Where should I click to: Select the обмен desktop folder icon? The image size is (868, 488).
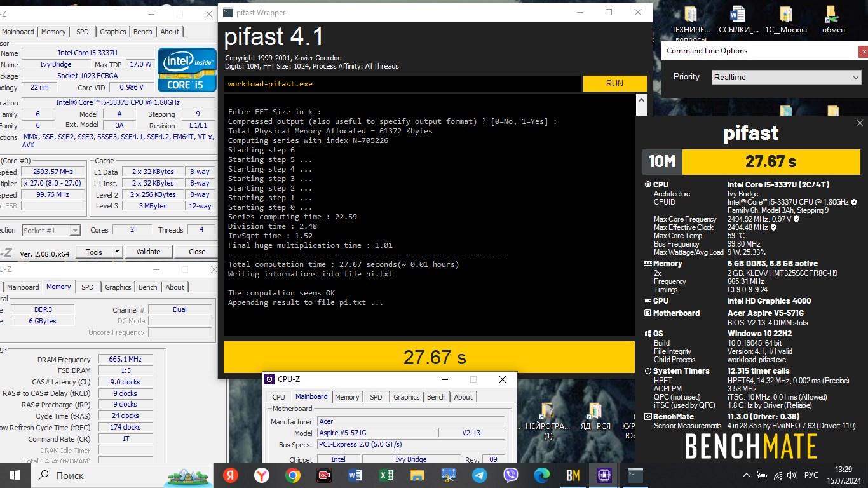tap(833, 20)
